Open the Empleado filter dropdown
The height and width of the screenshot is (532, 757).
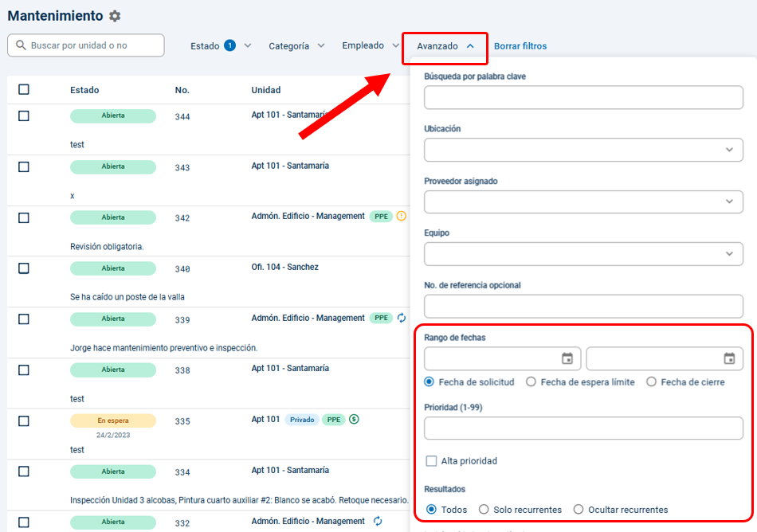371,46
